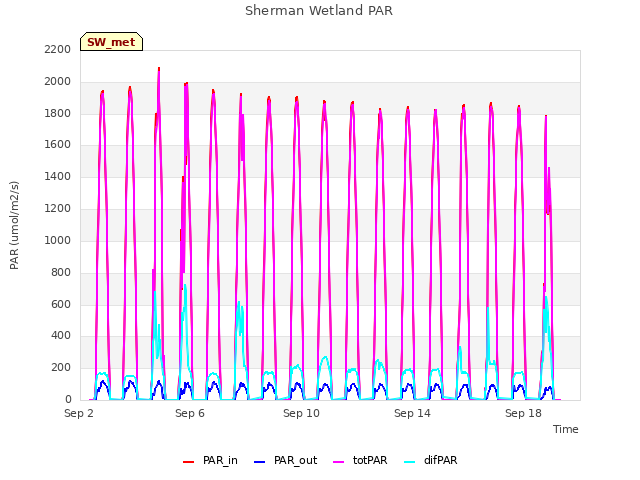Click the 1800 y-axis tick label

pyautogui.click(x=58, y=113)
